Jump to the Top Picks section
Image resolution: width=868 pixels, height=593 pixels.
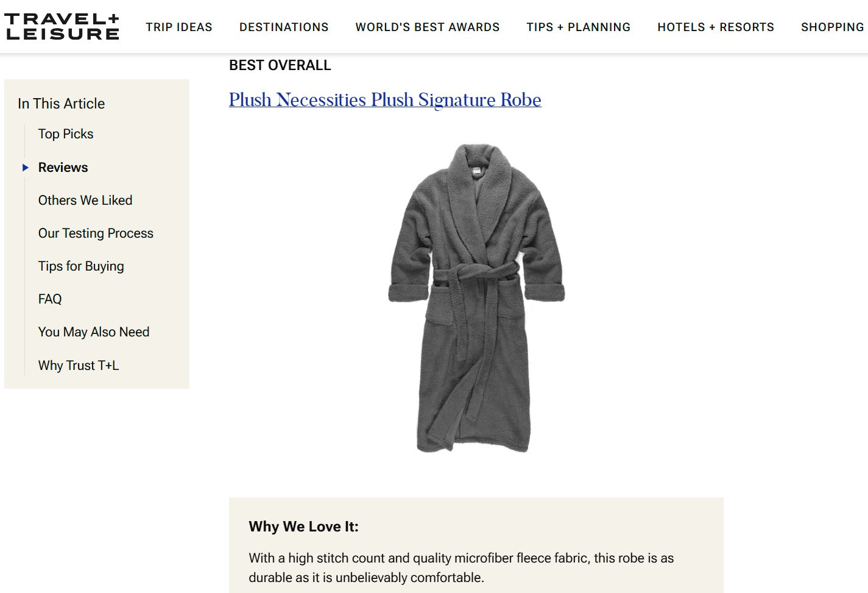tap(66, 134)
